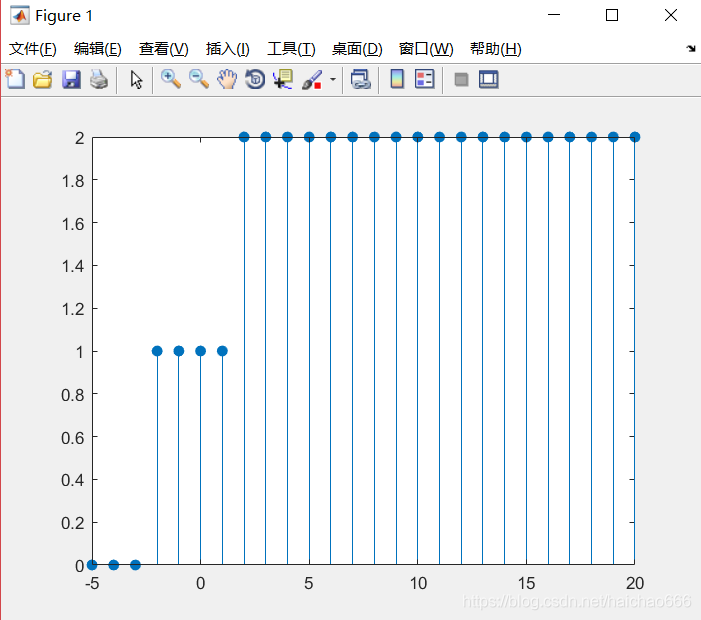701x620 pixels.
Task: Select the Pan hand tool
Action: pos(227,80)
